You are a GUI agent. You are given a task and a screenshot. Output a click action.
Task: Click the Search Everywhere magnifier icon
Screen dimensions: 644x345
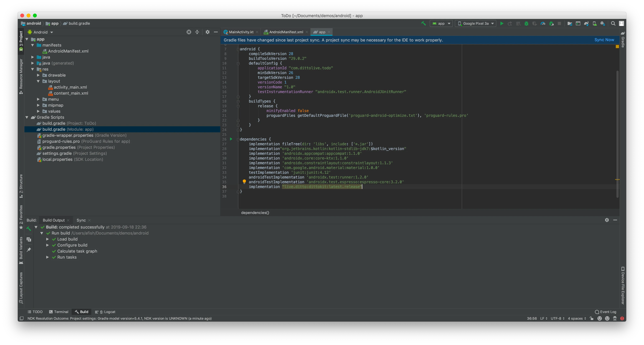pos(613,23)
